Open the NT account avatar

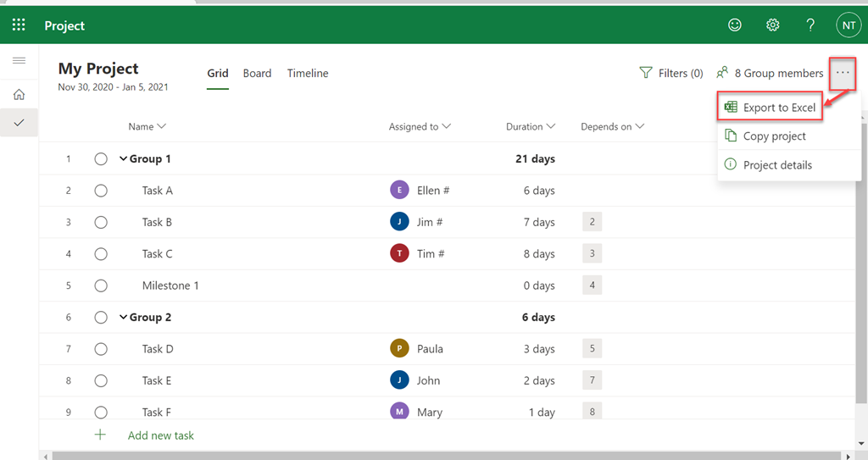coord(849,25)
